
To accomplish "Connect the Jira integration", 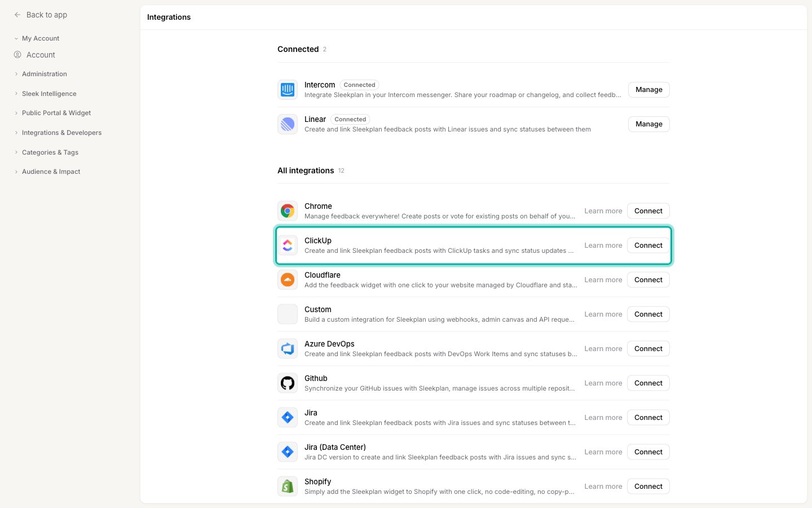I will [x=648, y=418].
